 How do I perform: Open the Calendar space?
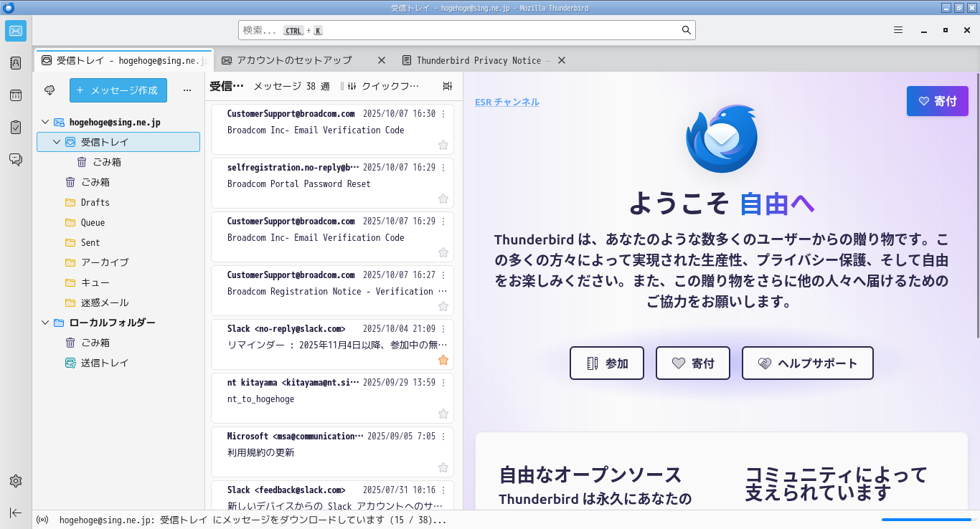click(16, 95)
